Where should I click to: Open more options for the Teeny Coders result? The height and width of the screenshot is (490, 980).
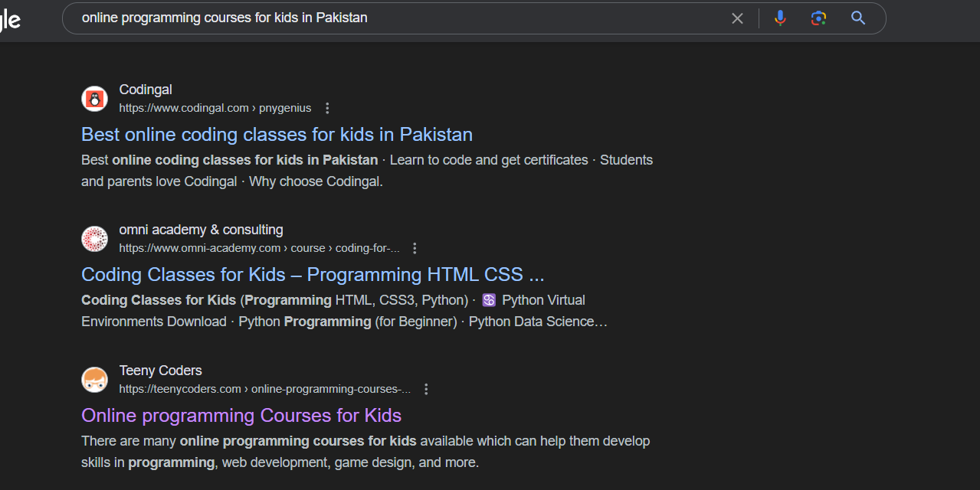[x=426, y=389]
